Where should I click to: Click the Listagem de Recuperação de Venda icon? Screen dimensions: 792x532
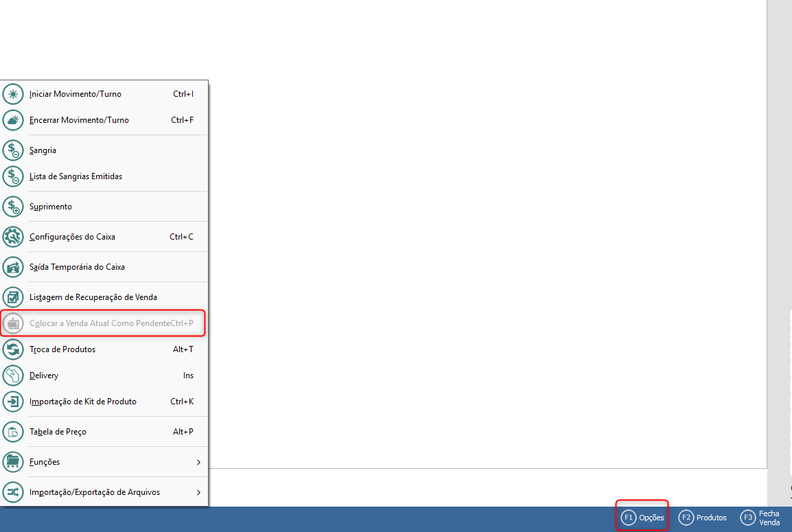(x=13, y=297)
